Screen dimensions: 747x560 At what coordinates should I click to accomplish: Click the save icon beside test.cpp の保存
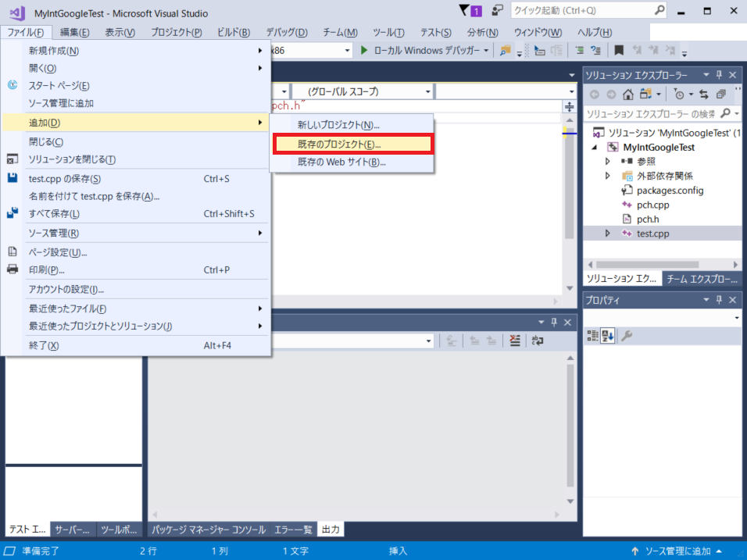point(13,178)
